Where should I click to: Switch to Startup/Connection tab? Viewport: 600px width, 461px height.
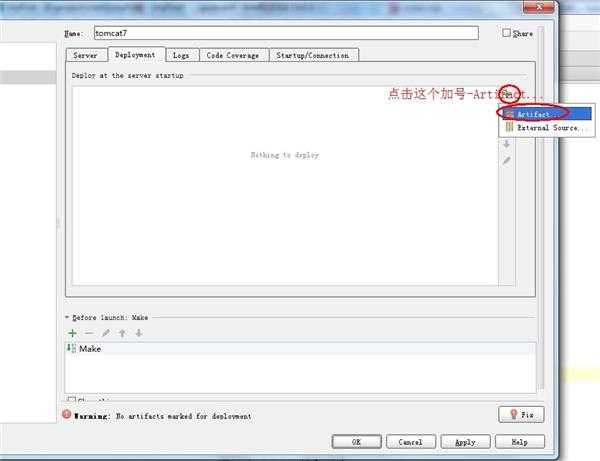(x=313, y=55)
